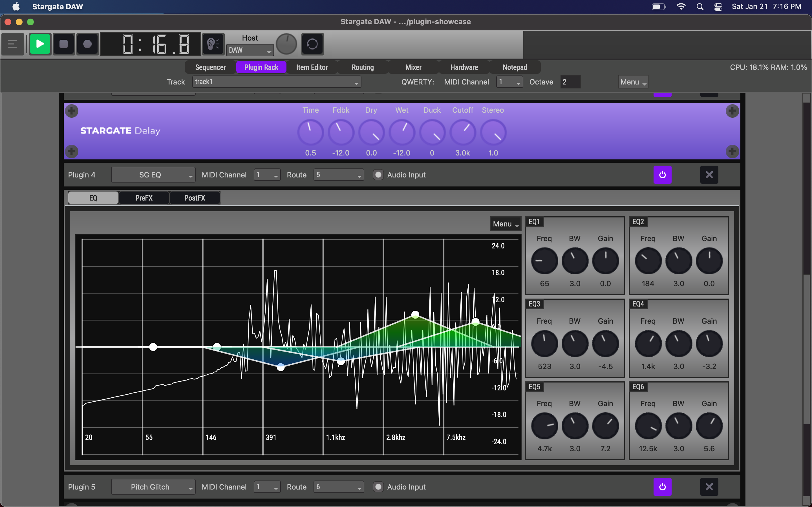Expand the track1 Track dropdown
This screenshot has width=812, height=507.
pos(277,82)
